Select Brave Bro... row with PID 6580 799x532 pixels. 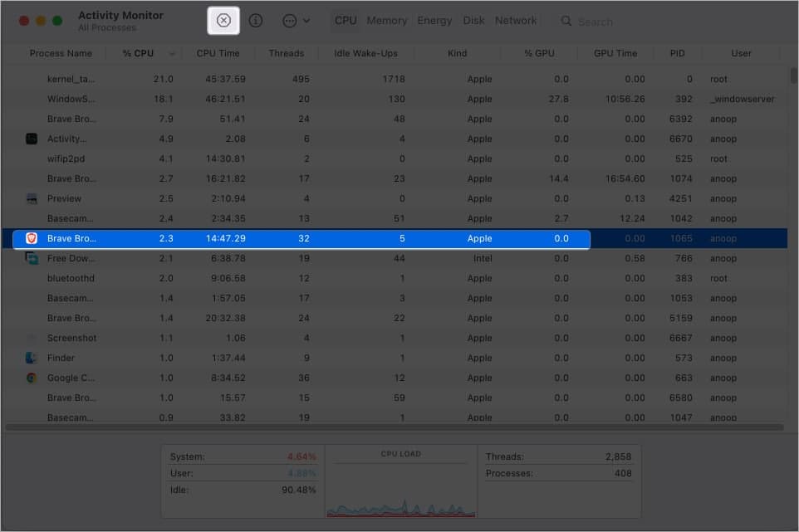(395, 398)
